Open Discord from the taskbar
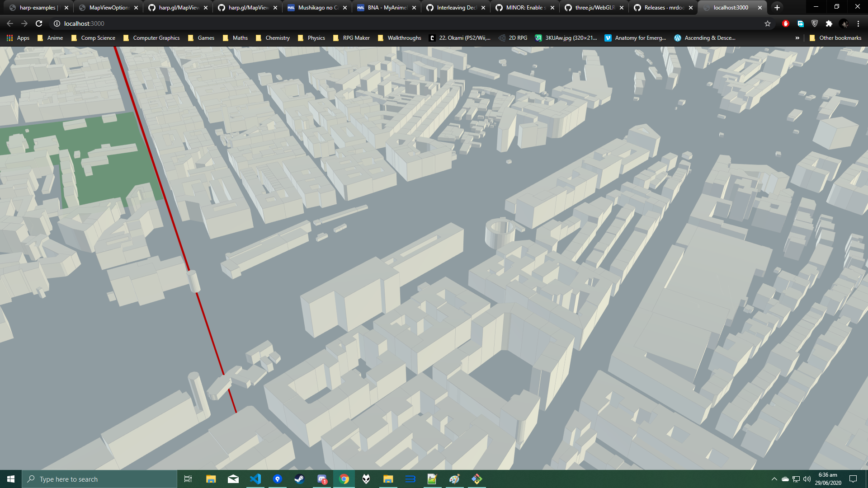This screenshot has height=488, width=868. 322,479
